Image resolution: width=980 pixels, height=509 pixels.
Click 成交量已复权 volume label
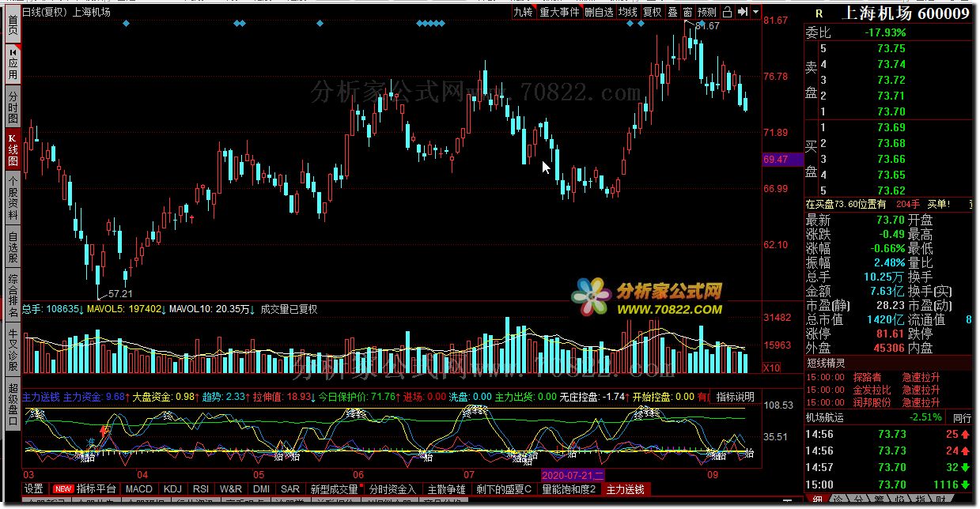(289, 309)
